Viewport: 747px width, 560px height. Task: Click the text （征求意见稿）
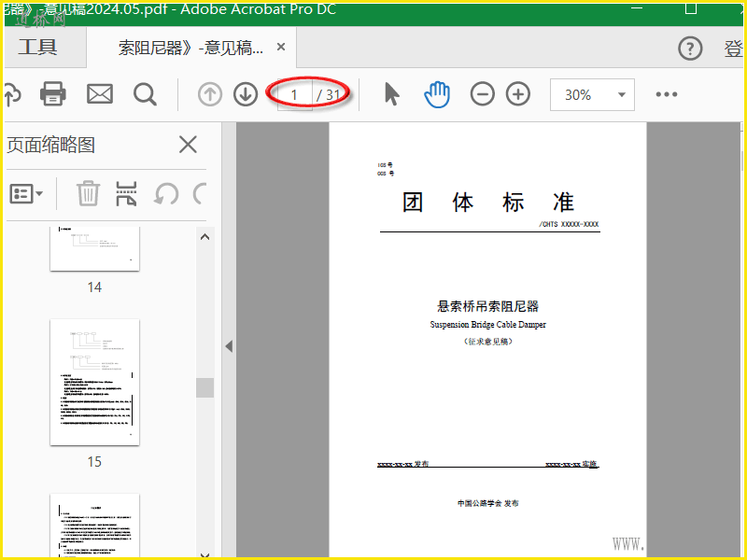click(487, 342)
